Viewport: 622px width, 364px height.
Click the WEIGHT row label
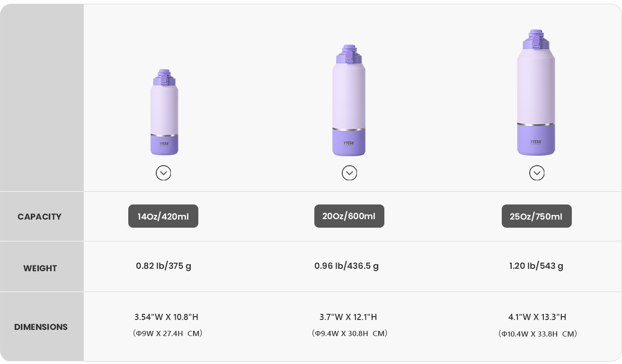coord(40,268)
